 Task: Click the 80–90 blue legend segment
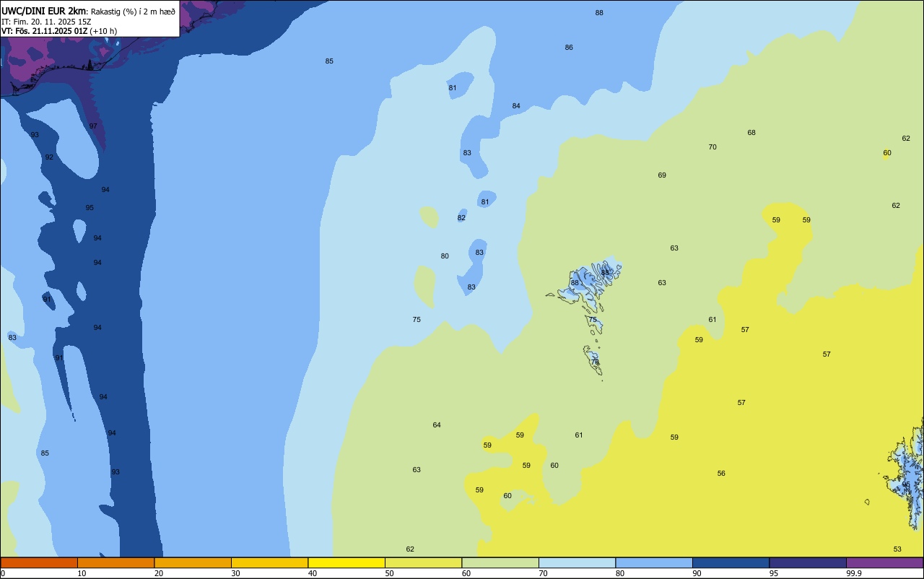(654, 562)
